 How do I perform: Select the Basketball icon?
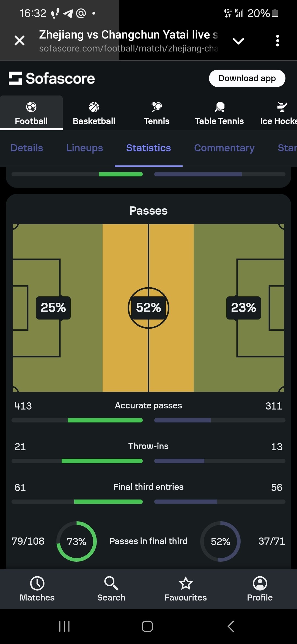94,107
